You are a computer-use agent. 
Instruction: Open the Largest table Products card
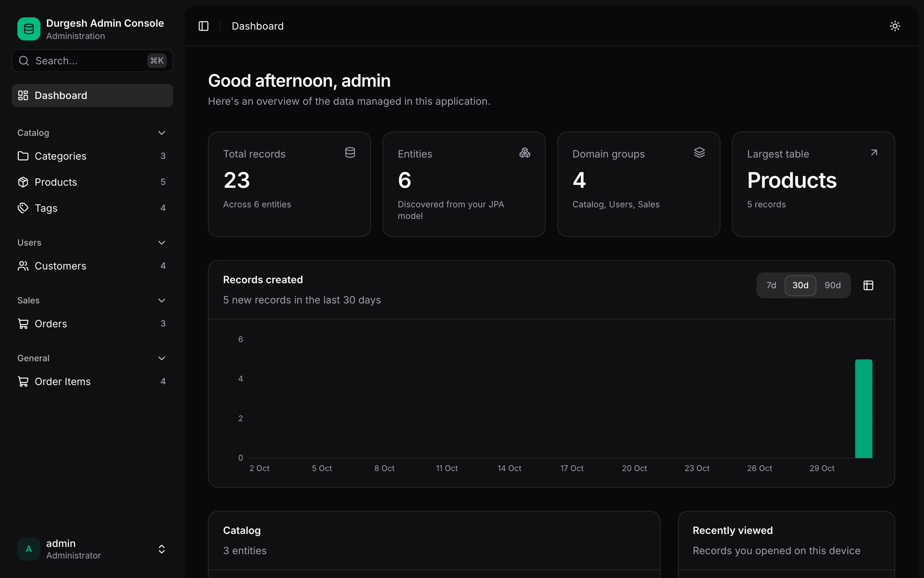click(x=813, y=184)
